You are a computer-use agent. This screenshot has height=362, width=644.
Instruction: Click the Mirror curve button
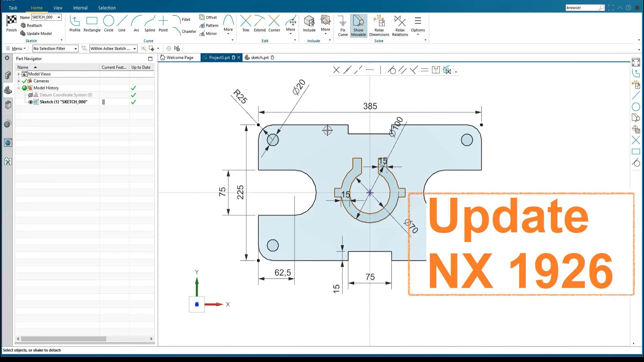coord(208,34)
